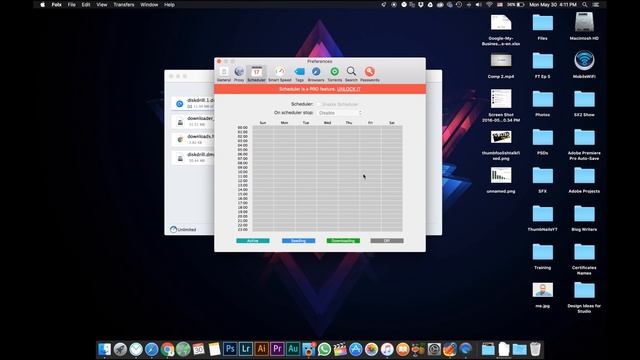This screenshot has height=360, width=640.
Task: Open the Edit menu
Action: [86, 5]
